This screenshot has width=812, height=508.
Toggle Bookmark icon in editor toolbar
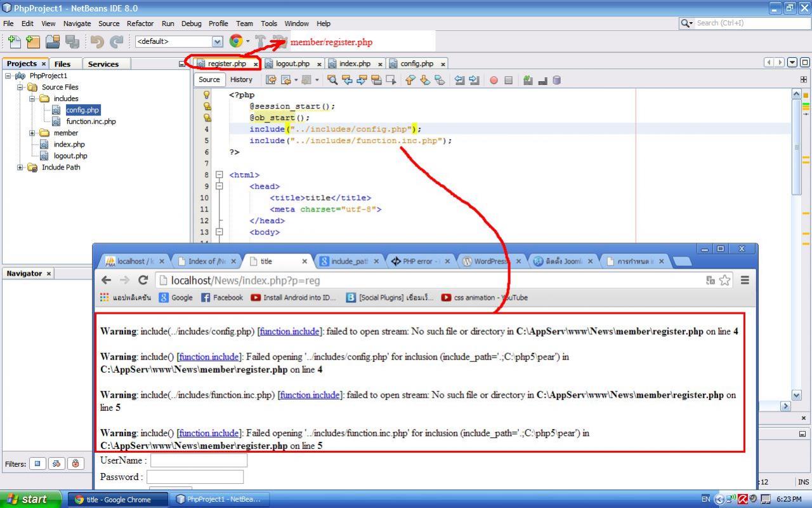tap(440, 80)
